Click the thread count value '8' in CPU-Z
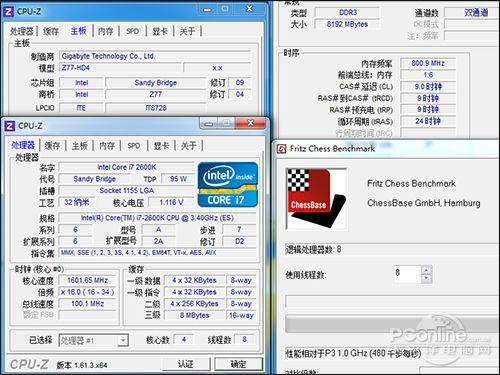The height and width of the screenshot is (375, 500). [244, 340]
